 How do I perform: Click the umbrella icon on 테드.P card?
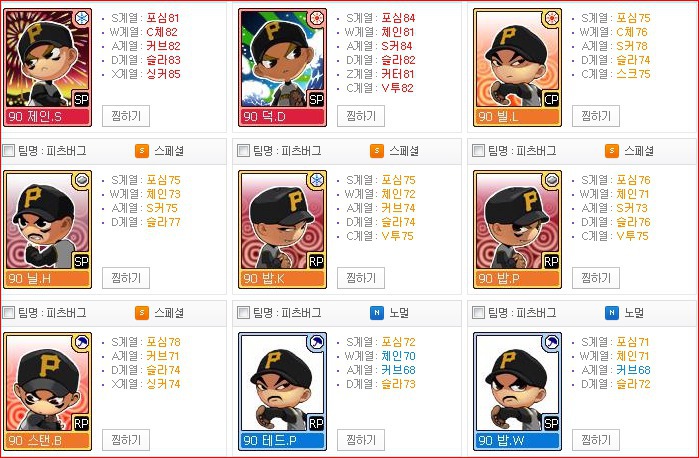point(317,342)
